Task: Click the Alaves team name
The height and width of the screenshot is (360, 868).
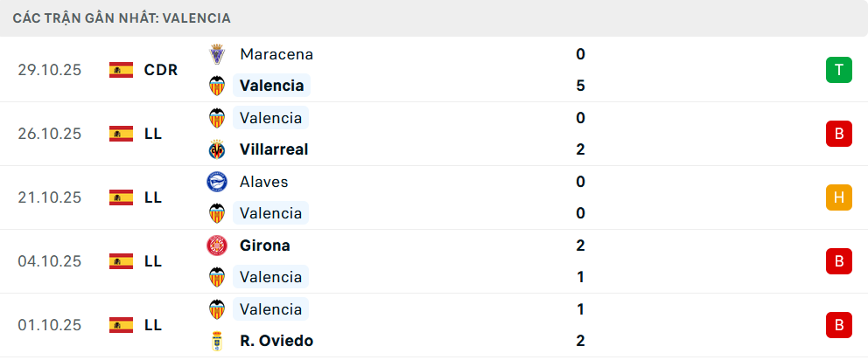Action: pos(263,182)
